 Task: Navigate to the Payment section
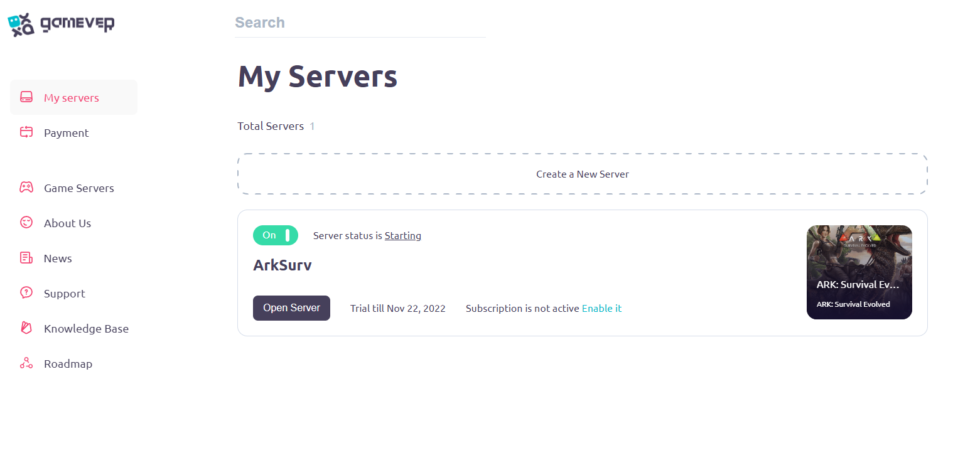coord(65,132)
